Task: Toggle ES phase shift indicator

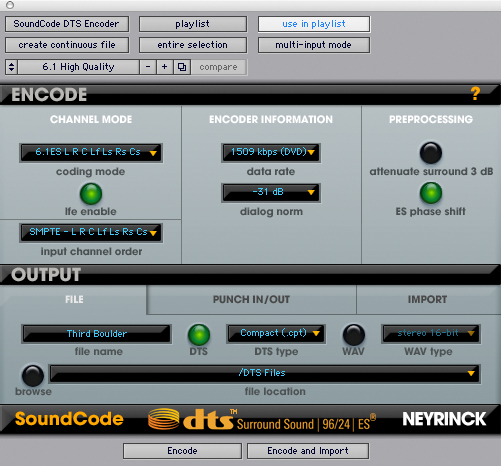Action: 431,193
